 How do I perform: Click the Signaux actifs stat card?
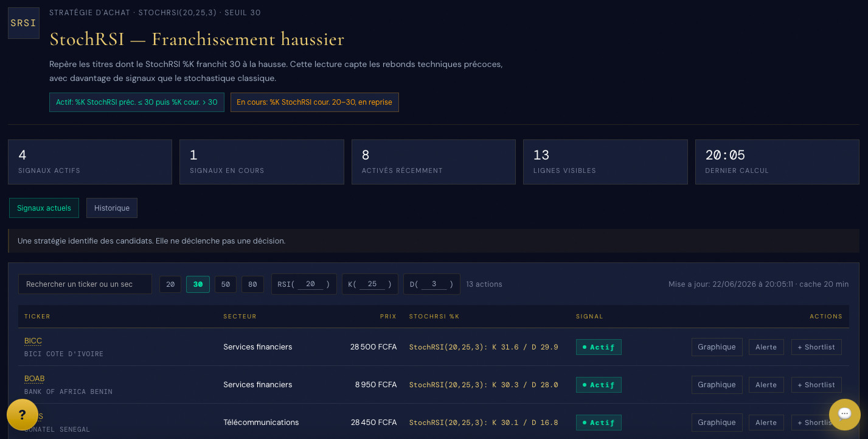(90, 162)
